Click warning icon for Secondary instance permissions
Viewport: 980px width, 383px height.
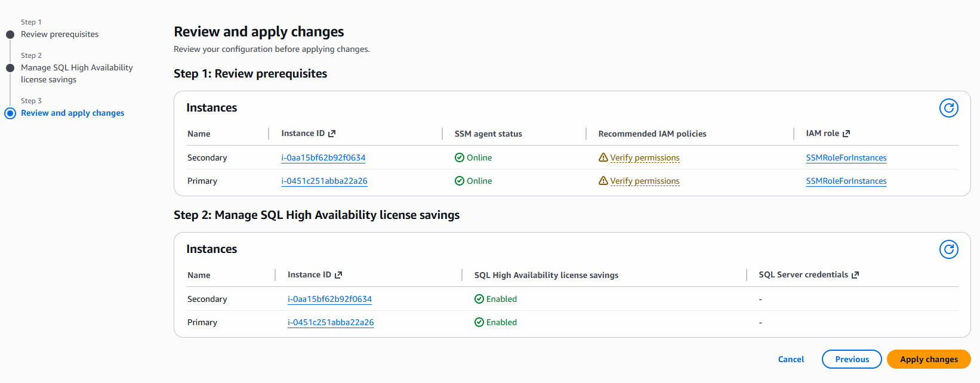[603, 157]
